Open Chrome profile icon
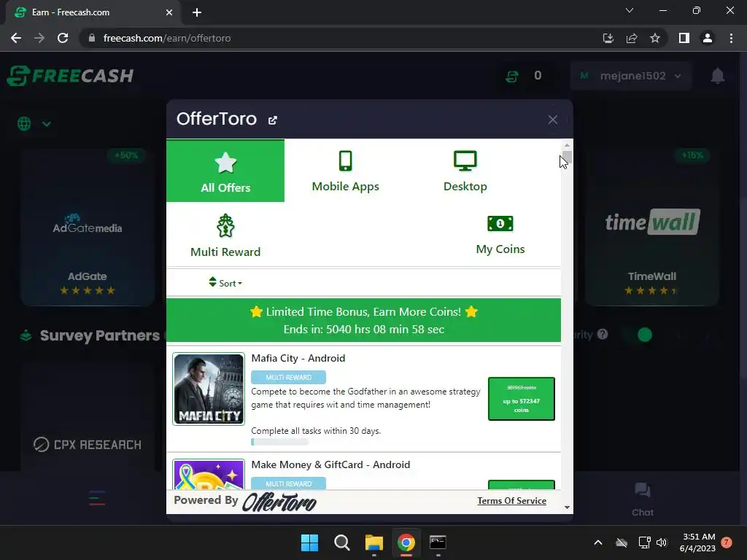 pyautogui.click(x=708, y=38)
